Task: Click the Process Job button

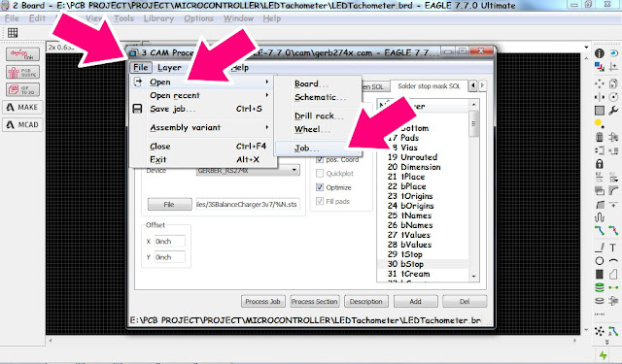Action: 262,302
